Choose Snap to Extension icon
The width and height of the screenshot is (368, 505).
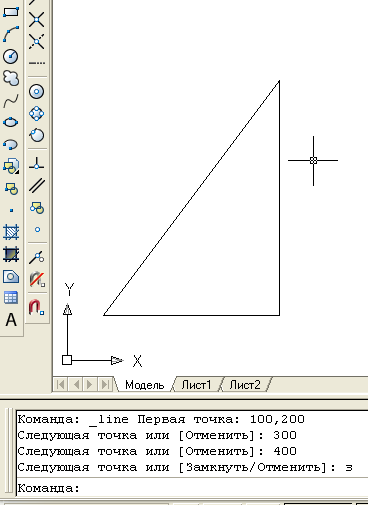[37, 63]
